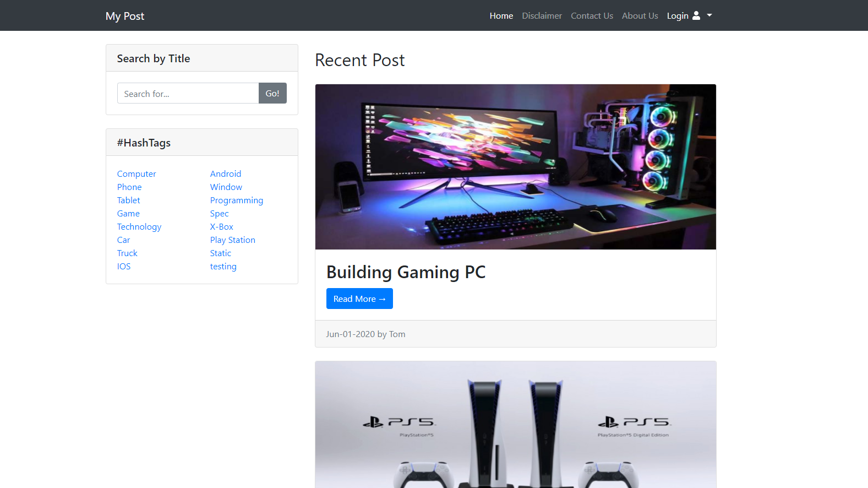The height and width of the screenshot is (488, 868).
Task: Click the #HashTags panel heading
Action: point(144,143)
